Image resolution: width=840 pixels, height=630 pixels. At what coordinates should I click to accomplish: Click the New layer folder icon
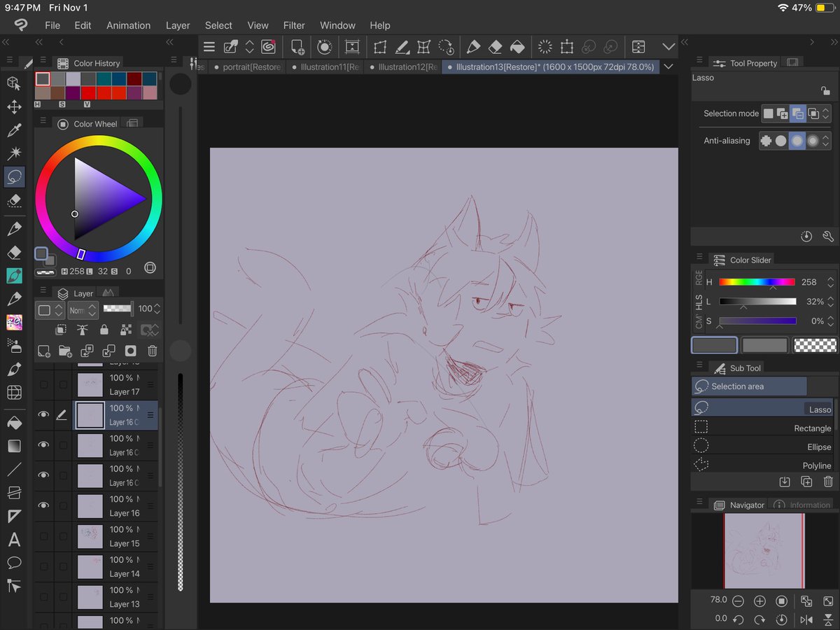click(65, 351)
